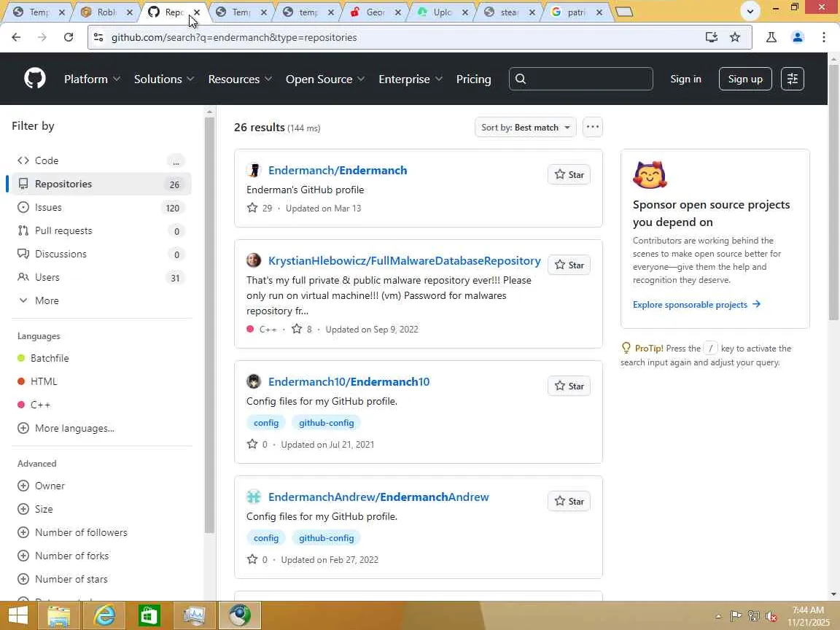Switch to the Google browser tab
Screen dimensions: 840x630
click(x=576, y=12)
